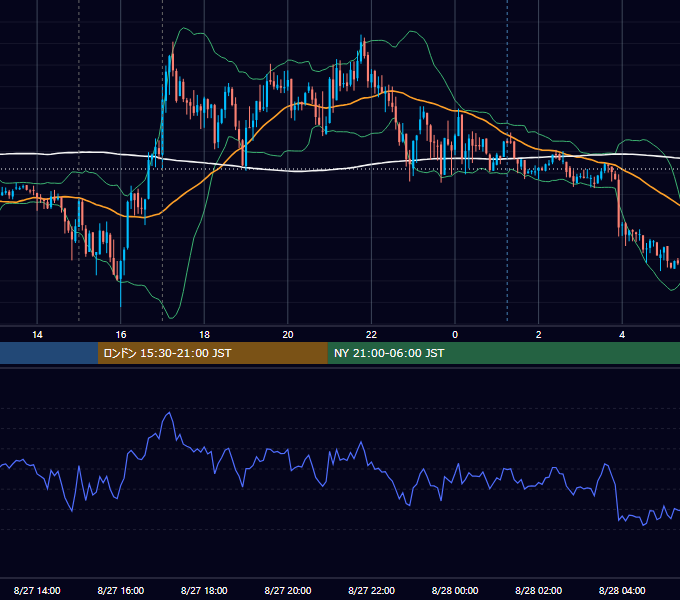Click the ロンドン 15:30-21:00 JST session band

pos(212,353)
